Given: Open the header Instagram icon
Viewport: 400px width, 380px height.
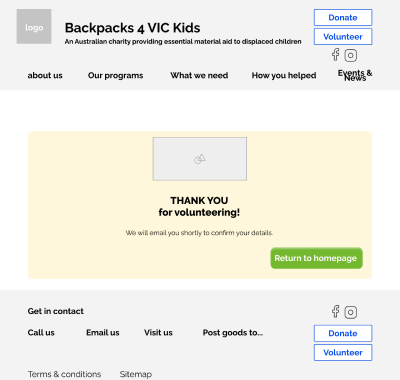Looking at the screenshot, I should [351, 55].
